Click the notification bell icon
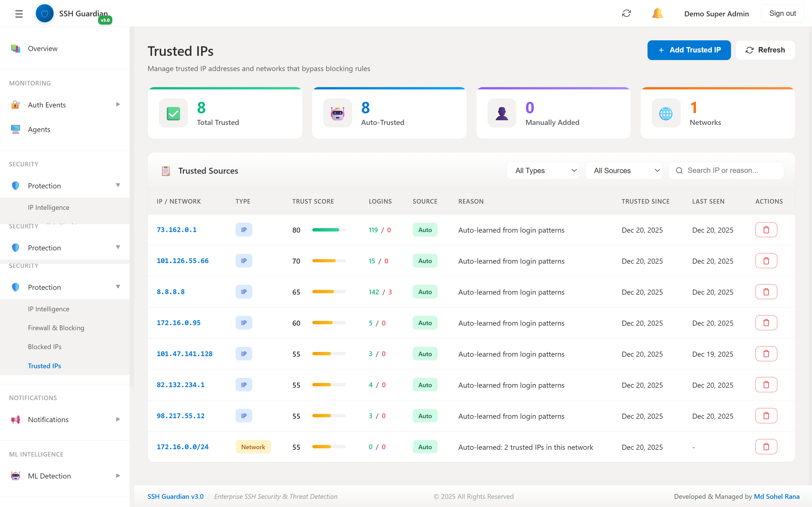 coord(657,14)
